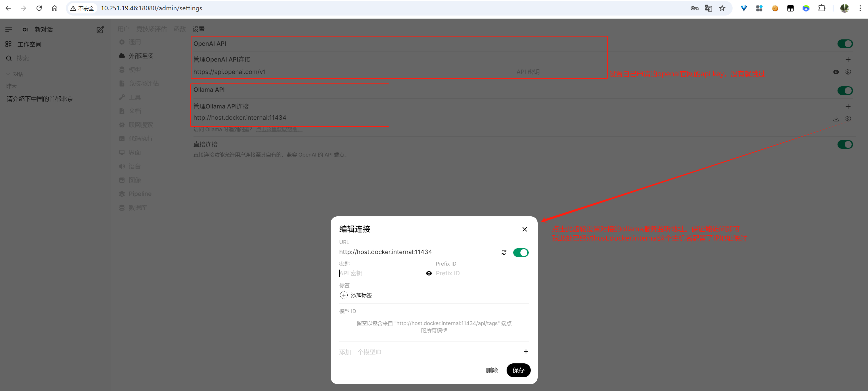Screen dimensions: 868x391
Task: Open Ollama connection gear settings icon
Action: tap(848, 119)
